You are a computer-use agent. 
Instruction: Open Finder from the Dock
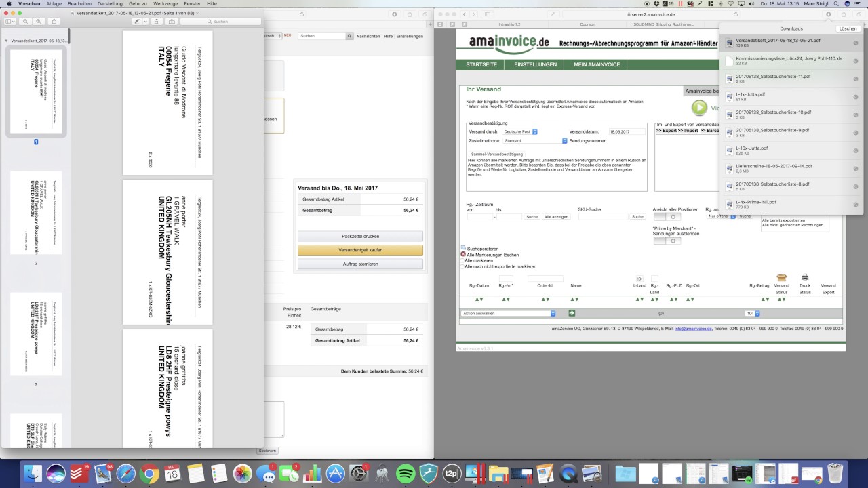33,473
